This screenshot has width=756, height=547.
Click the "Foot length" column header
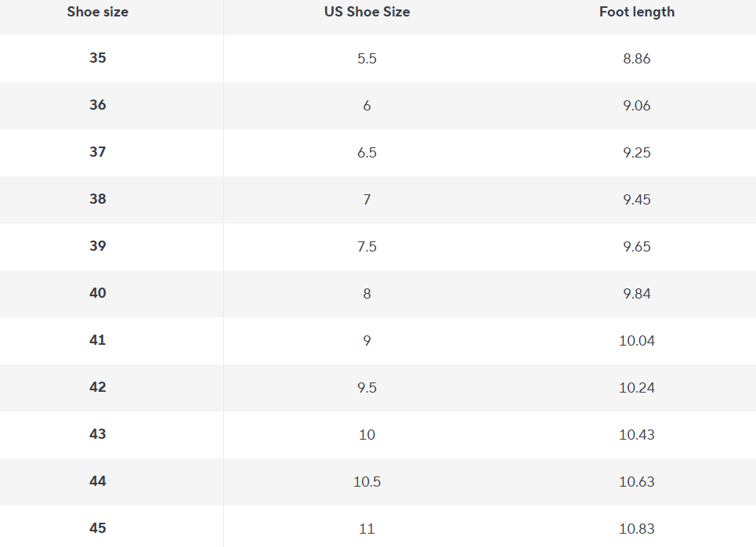coord(636,12)
